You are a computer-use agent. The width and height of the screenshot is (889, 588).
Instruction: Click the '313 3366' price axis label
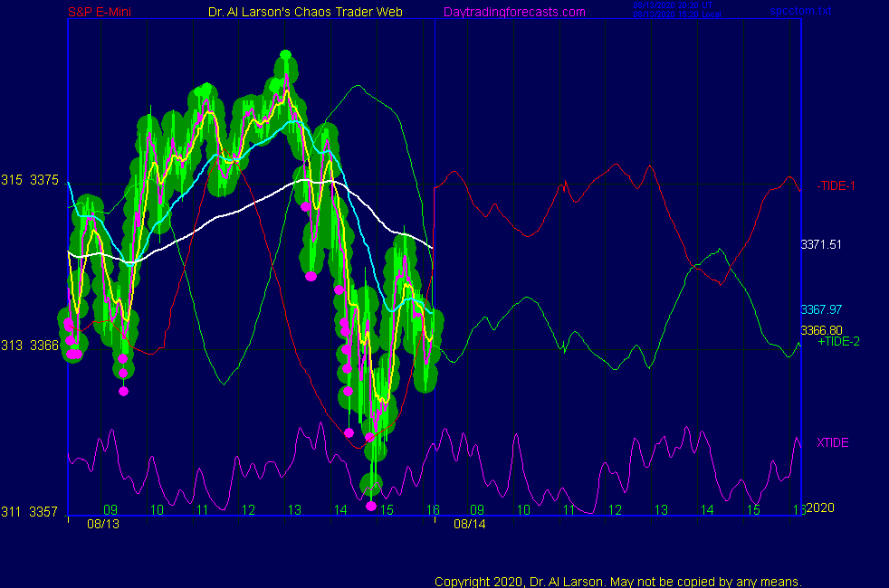pos(30,346)
